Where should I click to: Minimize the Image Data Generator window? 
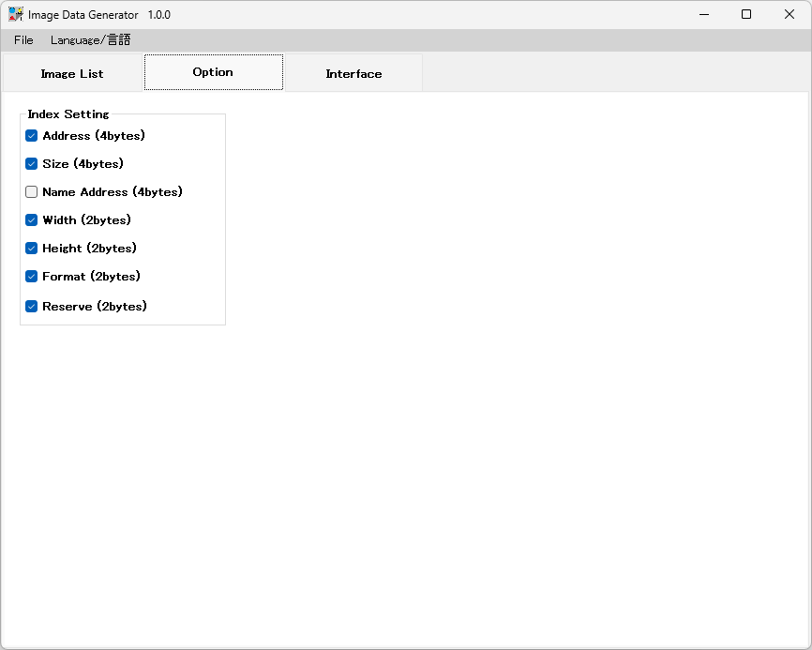(x=702, y=14)
